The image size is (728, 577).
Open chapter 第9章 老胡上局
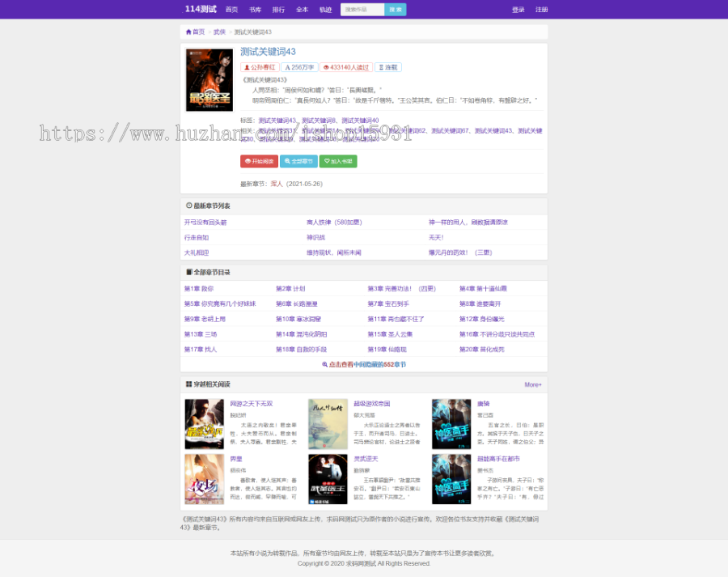click(205, 319)
